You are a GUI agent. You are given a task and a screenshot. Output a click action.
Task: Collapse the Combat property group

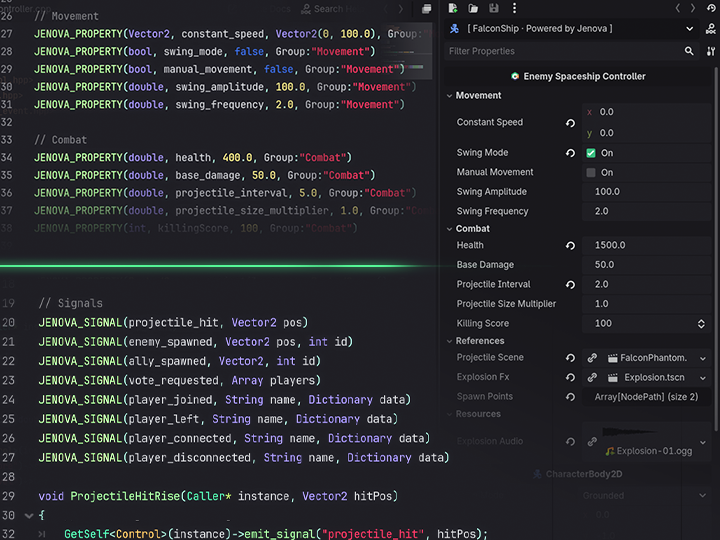click(450, 229)
